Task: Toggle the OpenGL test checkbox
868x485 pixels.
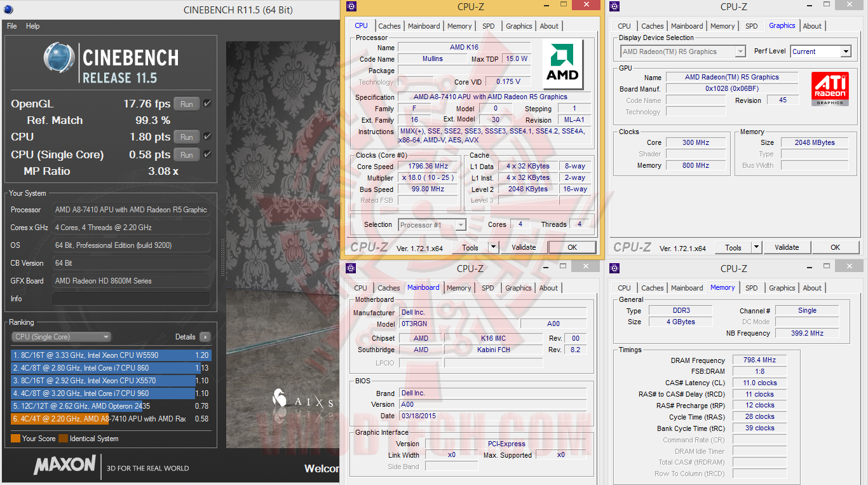Action: click(x=207, y=104)
